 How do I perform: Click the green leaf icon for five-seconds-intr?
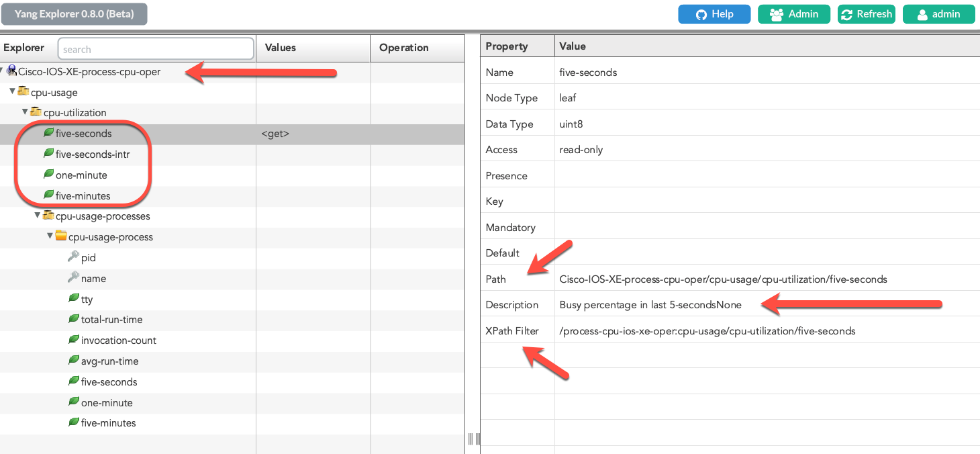click(48, 154)
